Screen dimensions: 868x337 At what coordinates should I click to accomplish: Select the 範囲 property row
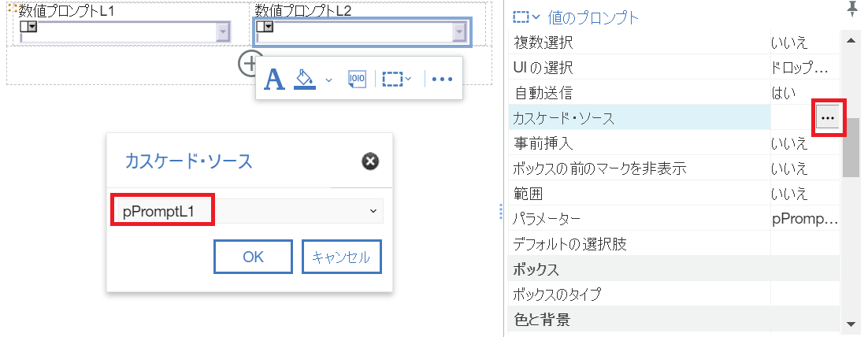[674, 194]
